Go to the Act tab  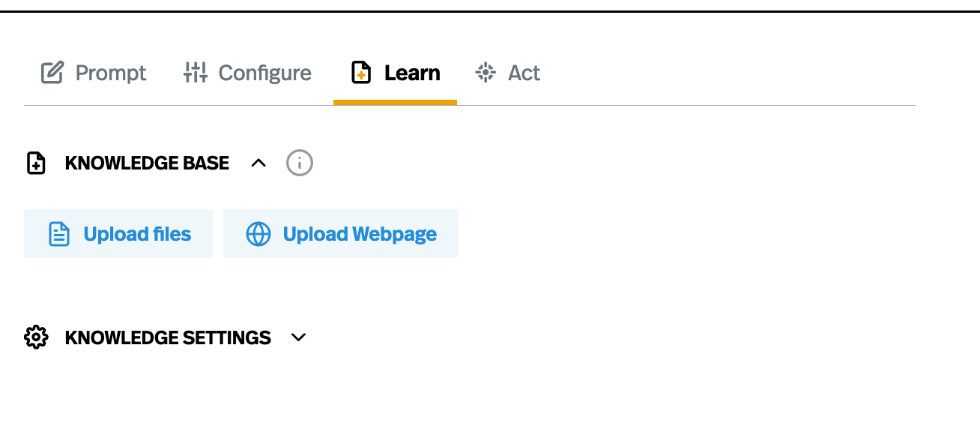click(x=524, y=73)
